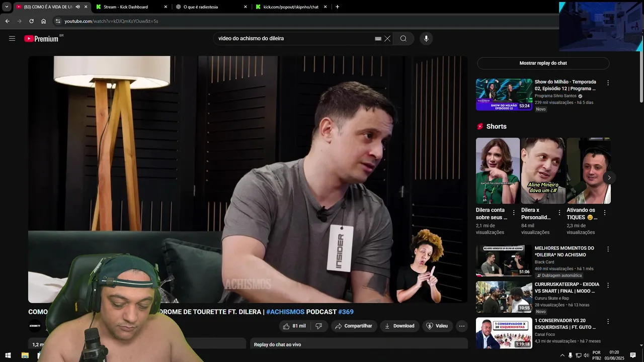Viewport: 644px width, 362px height.
Task: View site information icon in address bar
Action: pyautogui.click(x=58, y=21)
